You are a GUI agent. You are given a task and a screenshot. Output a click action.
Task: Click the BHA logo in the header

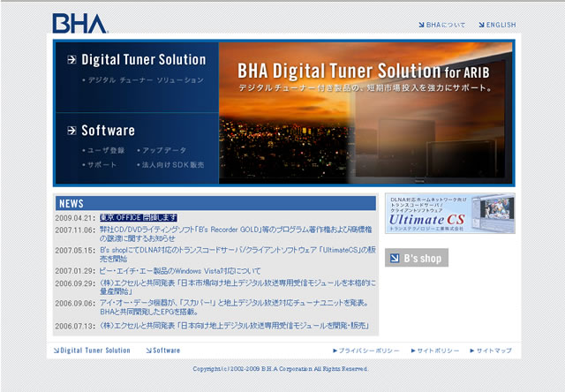pos(80,24)
